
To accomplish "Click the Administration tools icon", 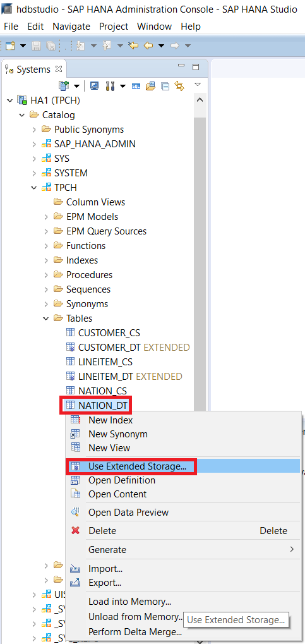I will pyautogui.click(x=110, y=85).
